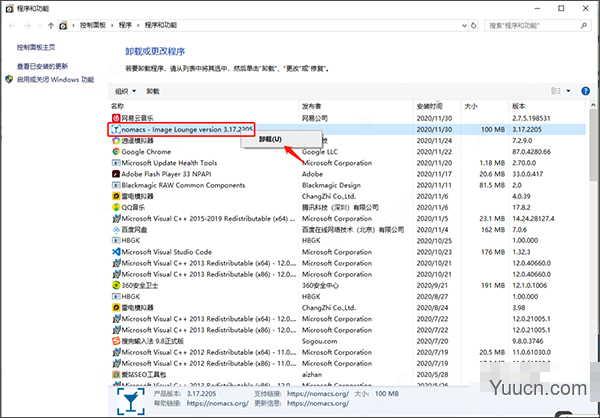
Task: Click the Adobe Flash Player 33 NPAPI icon
Action: [116, 174]
